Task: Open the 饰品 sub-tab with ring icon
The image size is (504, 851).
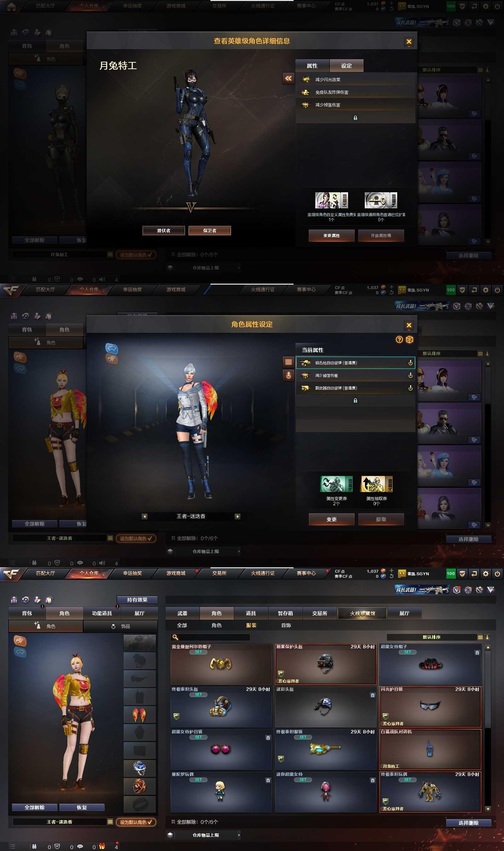Action: (x=121, y=626)
